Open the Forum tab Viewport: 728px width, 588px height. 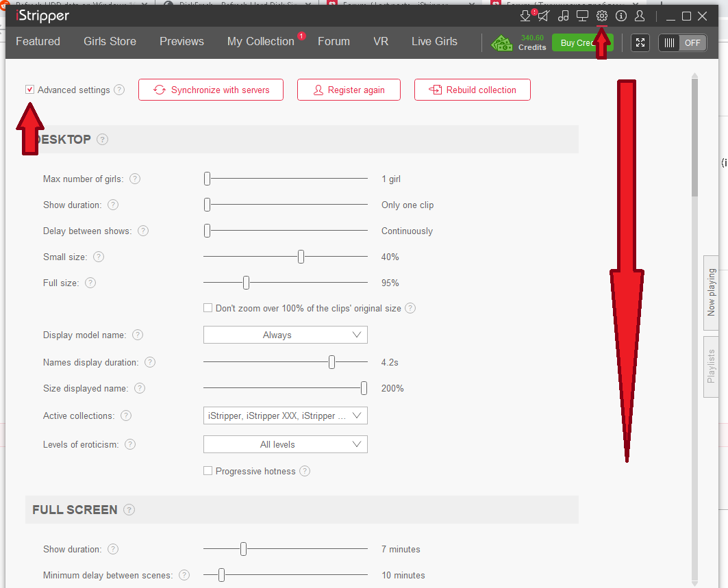pyautogui.click(x=334, y=41)
